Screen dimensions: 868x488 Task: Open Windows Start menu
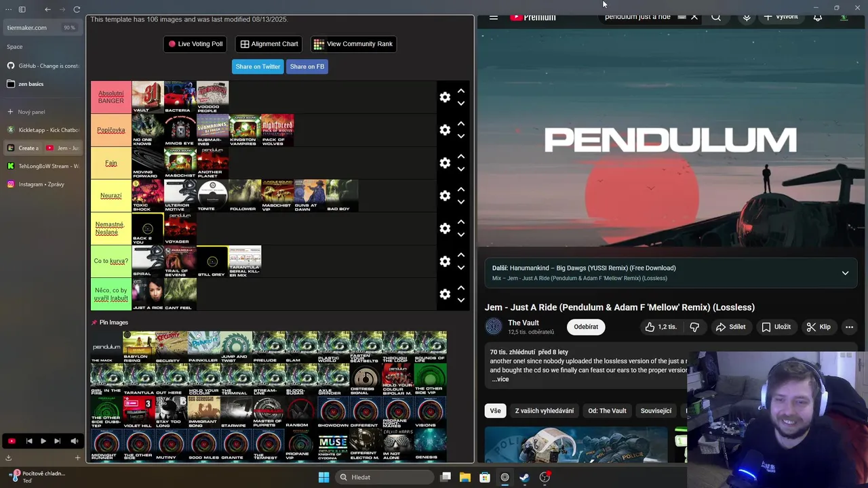[323, 477]
